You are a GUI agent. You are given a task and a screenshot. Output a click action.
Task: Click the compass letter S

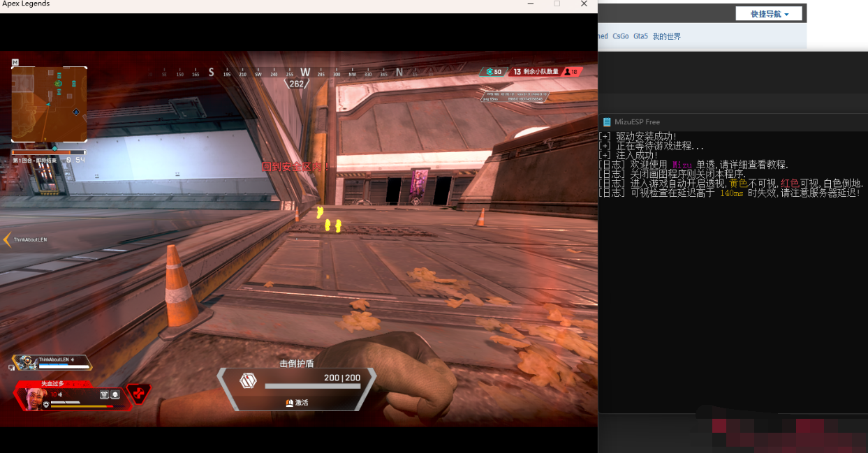(211, 72)
